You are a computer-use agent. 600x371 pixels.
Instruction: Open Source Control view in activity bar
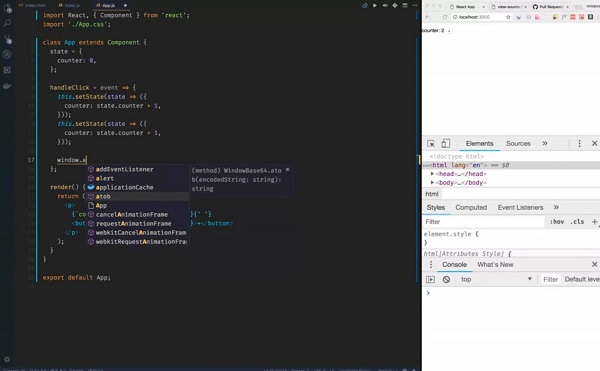pyautogui.click(x=7, y=39)
